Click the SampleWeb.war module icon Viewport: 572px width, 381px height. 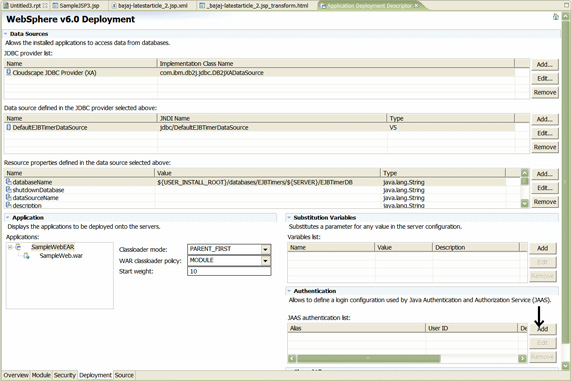pyautogui.click(x=26, y=256)
